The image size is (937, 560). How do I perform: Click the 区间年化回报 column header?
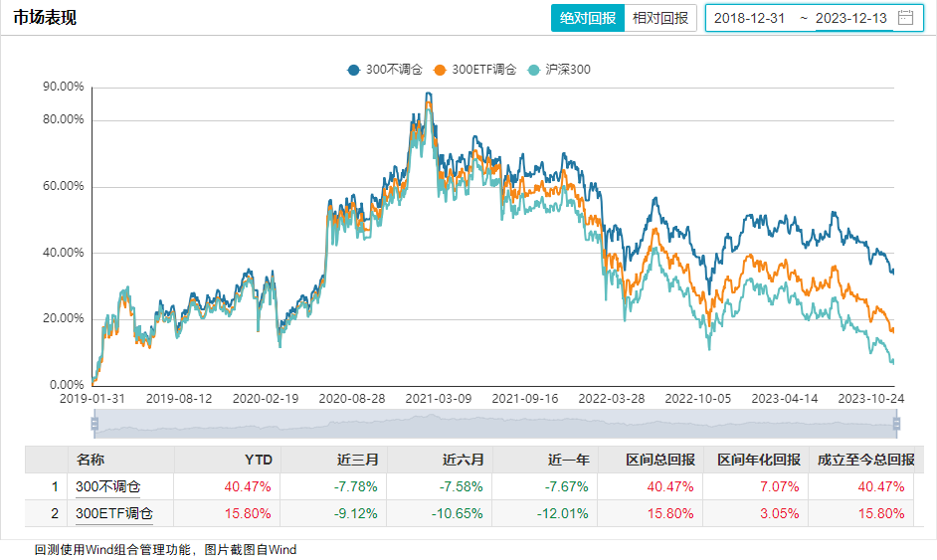point(759,460)
